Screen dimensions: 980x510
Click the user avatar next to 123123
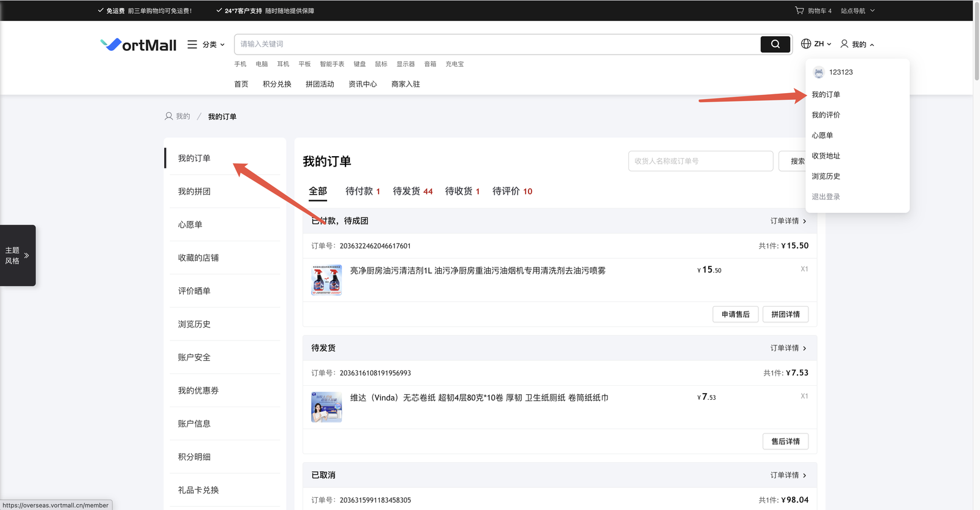coord(819,72)
